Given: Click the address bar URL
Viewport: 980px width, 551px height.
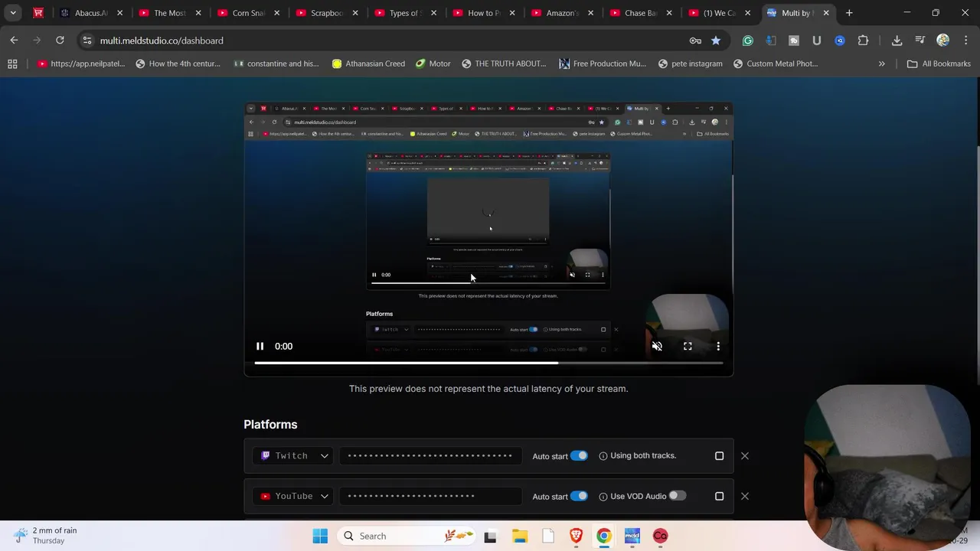Looking at the screenshot, I should (x=162, y=41).
